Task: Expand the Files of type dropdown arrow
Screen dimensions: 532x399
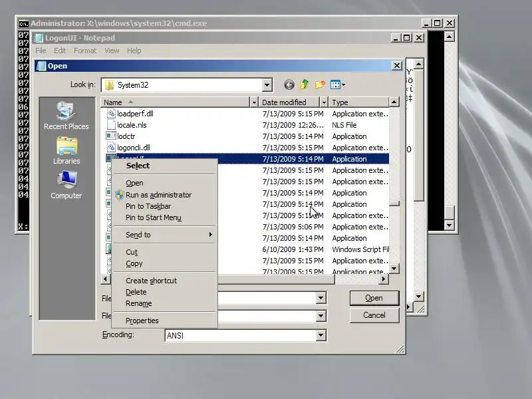Action: pyautogui.click(x=321, y=316)
